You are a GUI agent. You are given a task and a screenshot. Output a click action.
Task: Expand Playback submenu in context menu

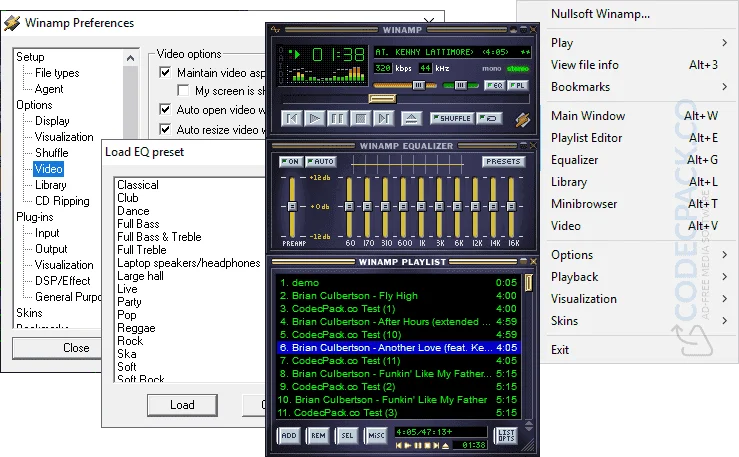pyautogui.click(x=639, y=277)
